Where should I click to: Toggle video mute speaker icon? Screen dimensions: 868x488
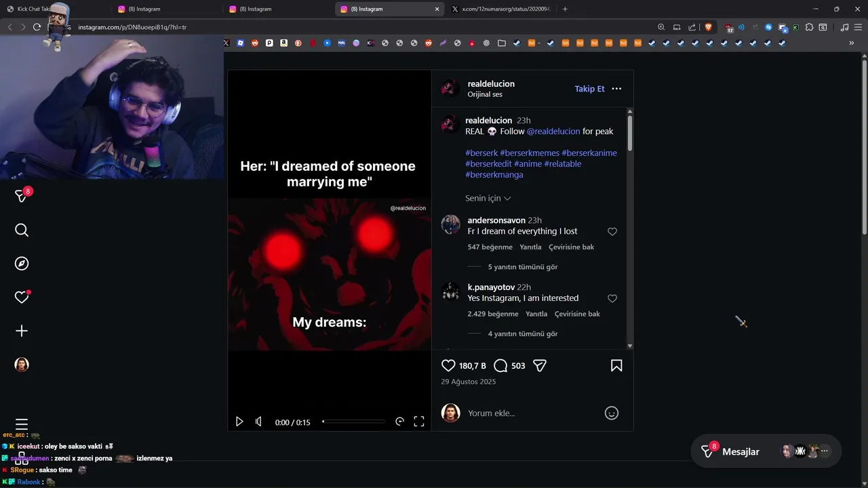(258, 422)
